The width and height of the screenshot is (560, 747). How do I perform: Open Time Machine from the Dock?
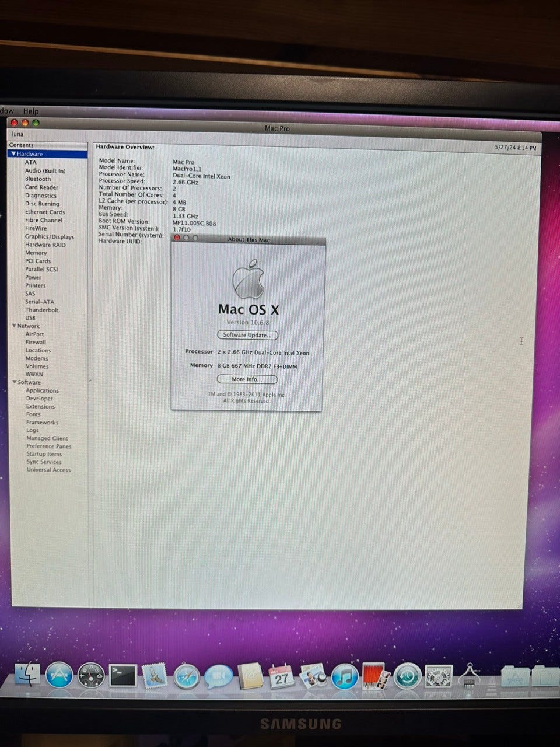pos(408,676)
